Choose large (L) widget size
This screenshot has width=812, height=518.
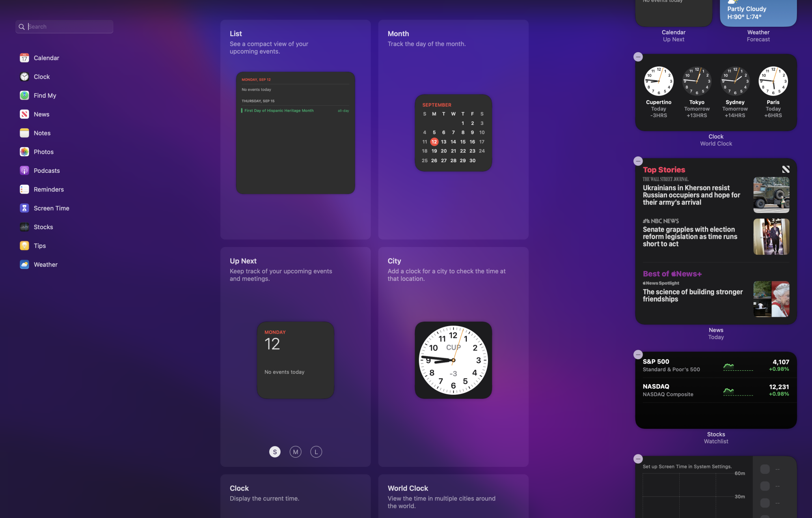coord(316,452)
